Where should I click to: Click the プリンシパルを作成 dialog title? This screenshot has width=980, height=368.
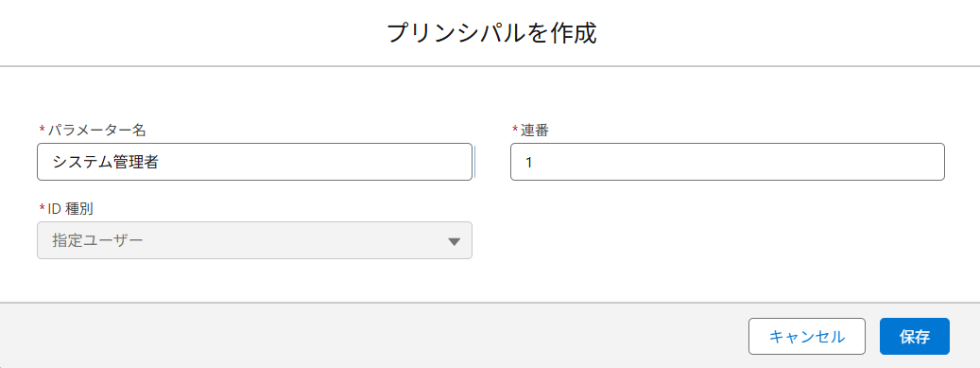tap(491, 32)
